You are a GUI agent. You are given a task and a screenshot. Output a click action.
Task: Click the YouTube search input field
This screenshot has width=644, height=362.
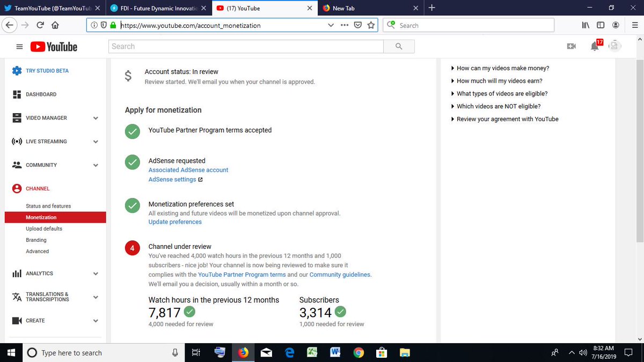click(x=246, y=47)
